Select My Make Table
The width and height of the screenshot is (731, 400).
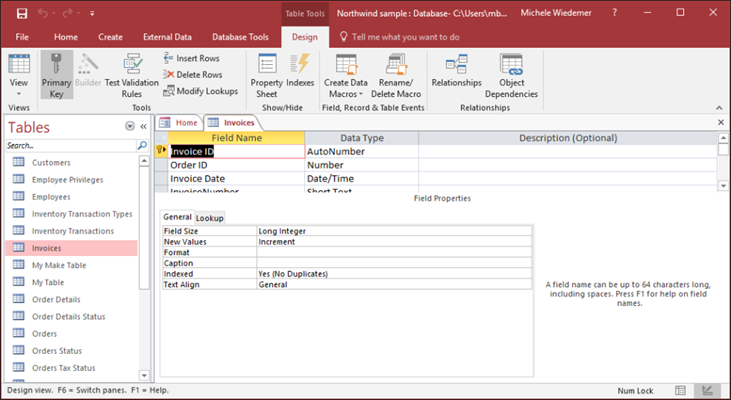(x=71, y=265)
